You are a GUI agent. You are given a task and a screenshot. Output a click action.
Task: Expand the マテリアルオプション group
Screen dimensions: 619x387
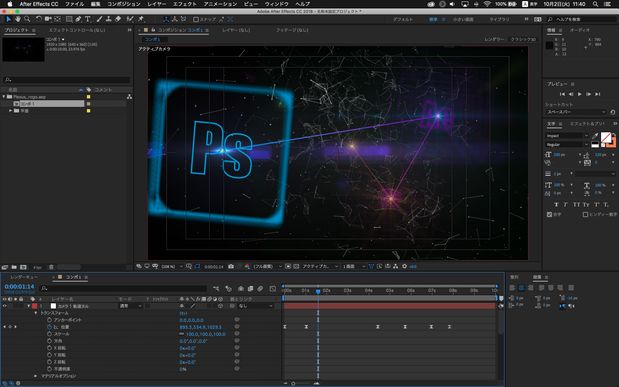coord(36,376)
